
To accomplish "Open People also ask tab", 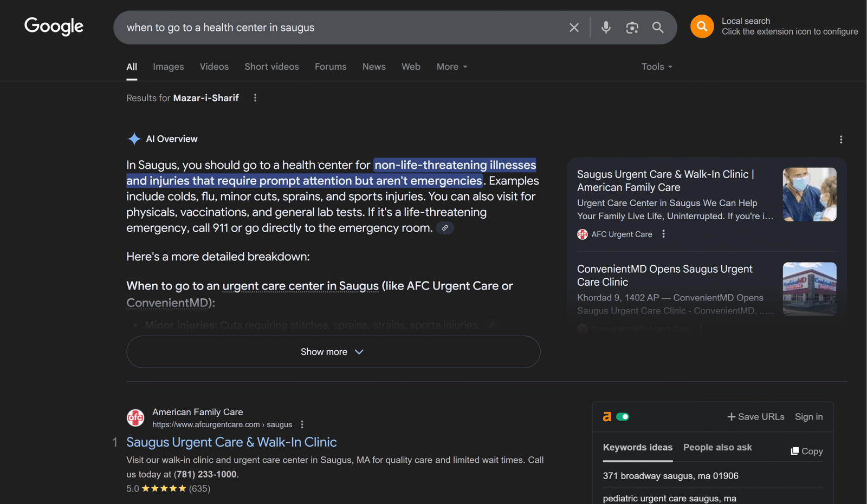I will coord(717,447).
